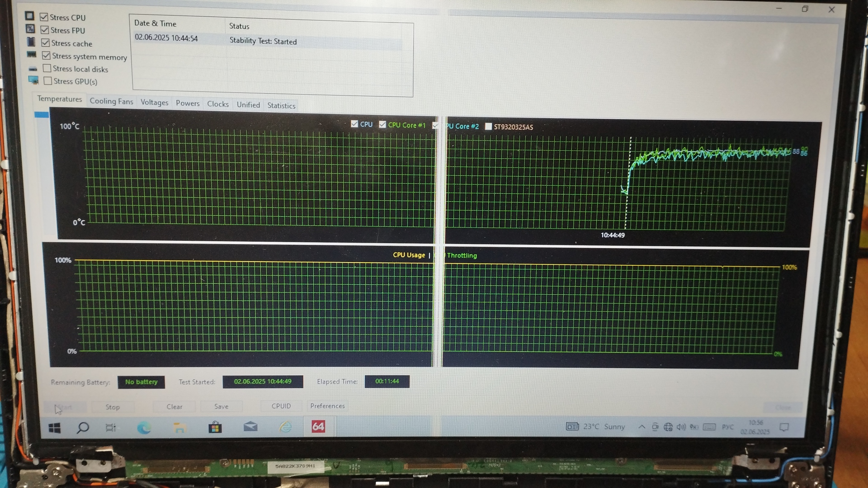
Task: Open Microsoft Store taskbar icon
Action: click(215, 427)
